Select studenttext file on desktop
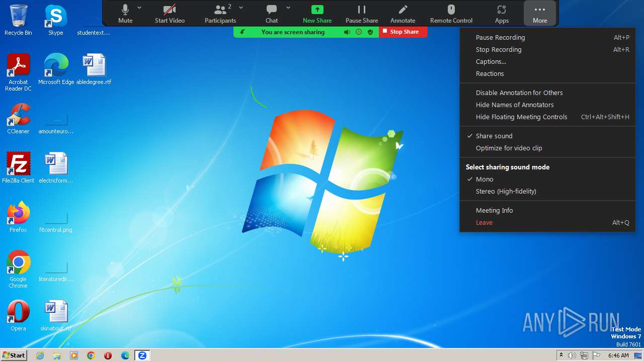 (94, 26)
